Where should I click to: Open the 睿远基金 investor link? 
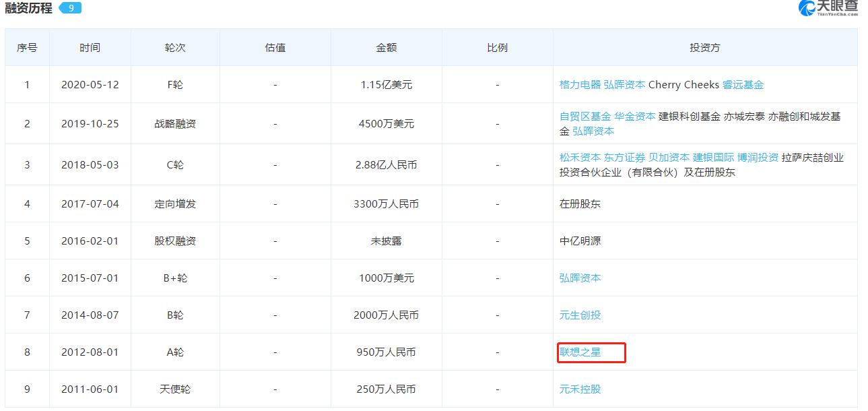743,85
